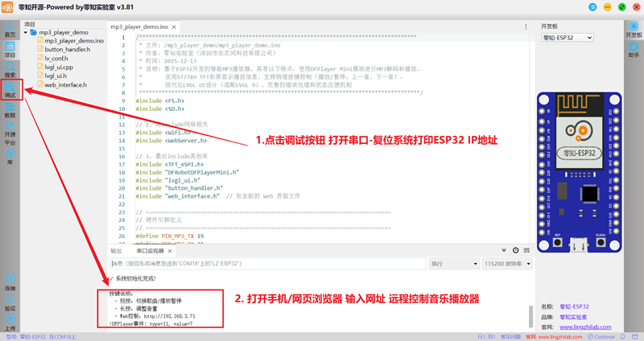Screen dimensions: 644x341
Task: Open the 换行 line ending dropdown
Action: click(454, 264)
